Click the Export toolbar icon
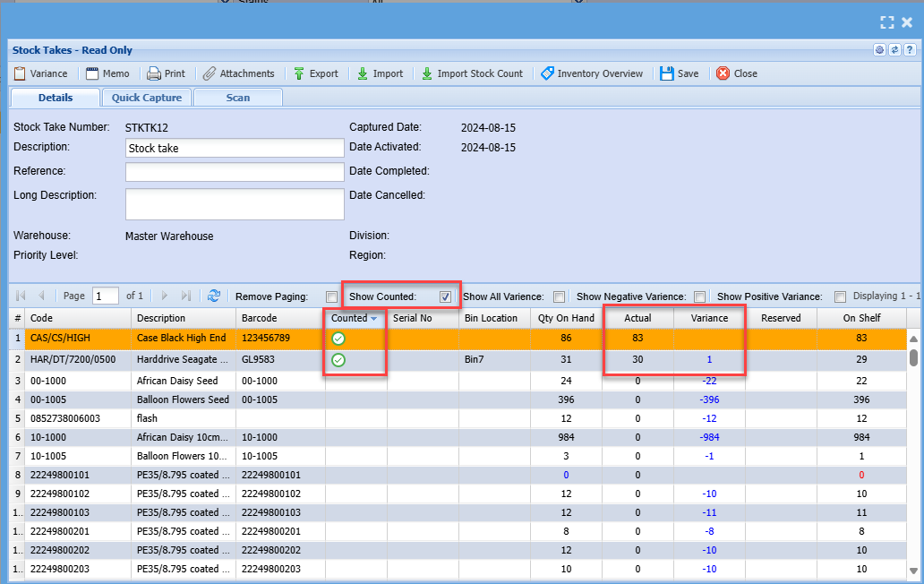Image resolution: width=924 pixels, height=584 pixels. pos(299,73)
